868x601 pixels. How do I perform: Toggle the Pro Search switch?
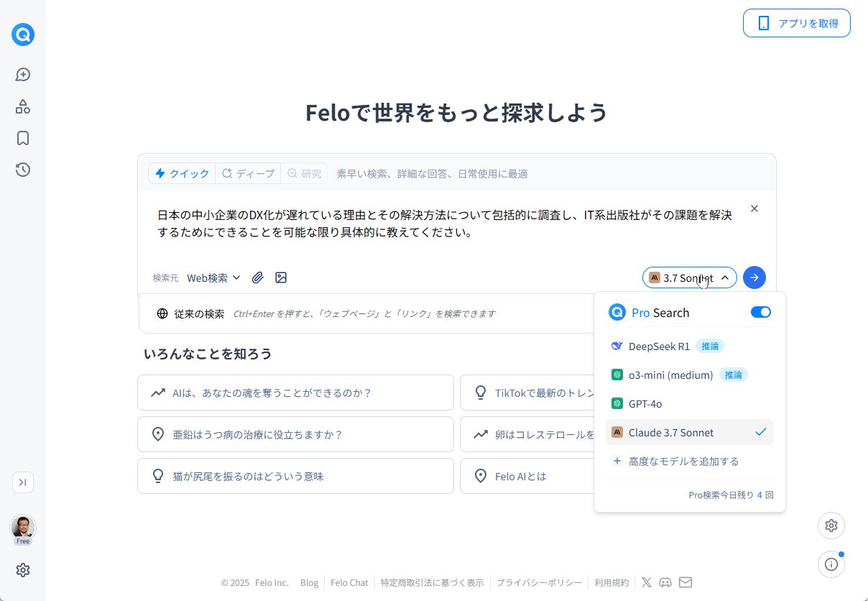(761, 312)
